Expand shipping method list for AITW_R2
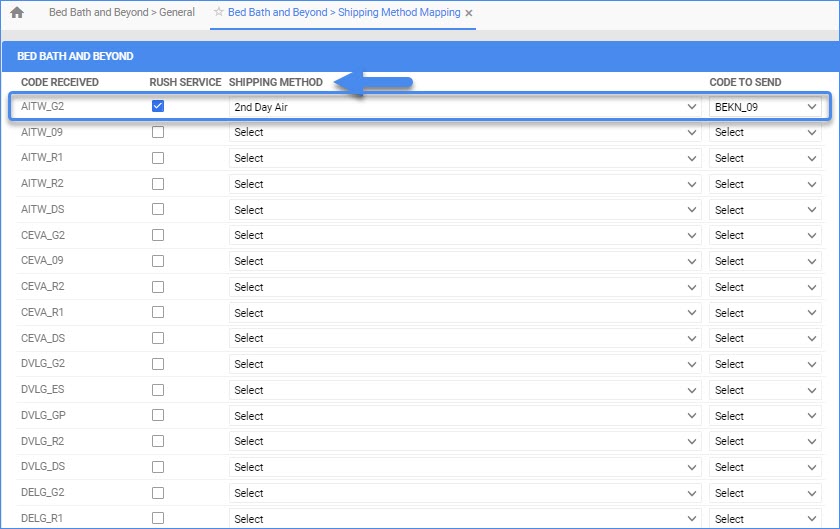 click(465, 184)
